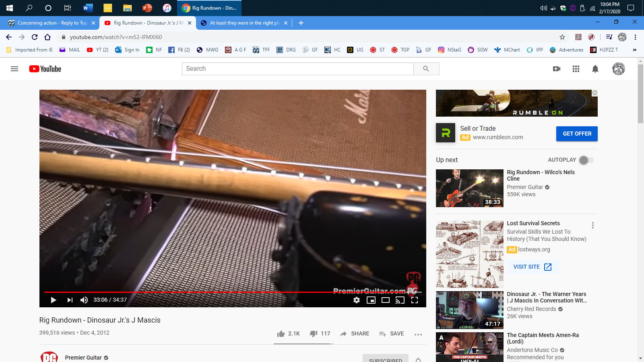Launch Word from the taskbar
Screen dimensions: 644x362
(88, 8)
